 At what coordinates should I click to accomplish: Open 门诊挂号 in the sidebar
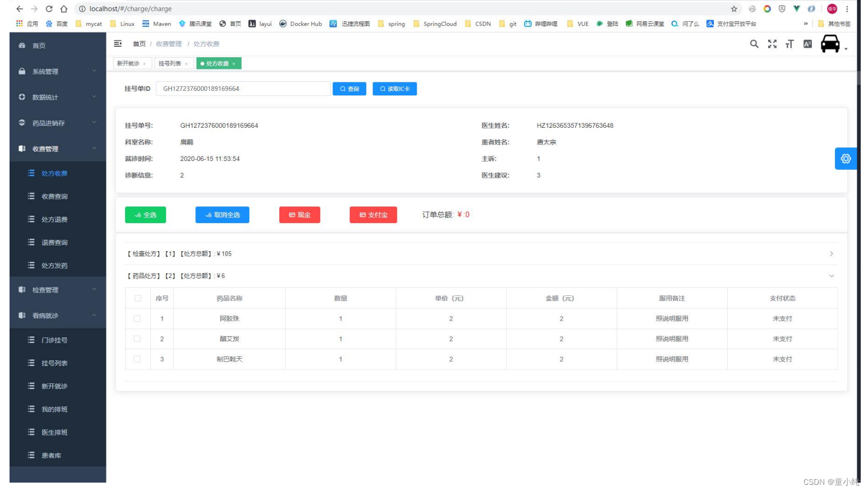[x=58, y=340]
